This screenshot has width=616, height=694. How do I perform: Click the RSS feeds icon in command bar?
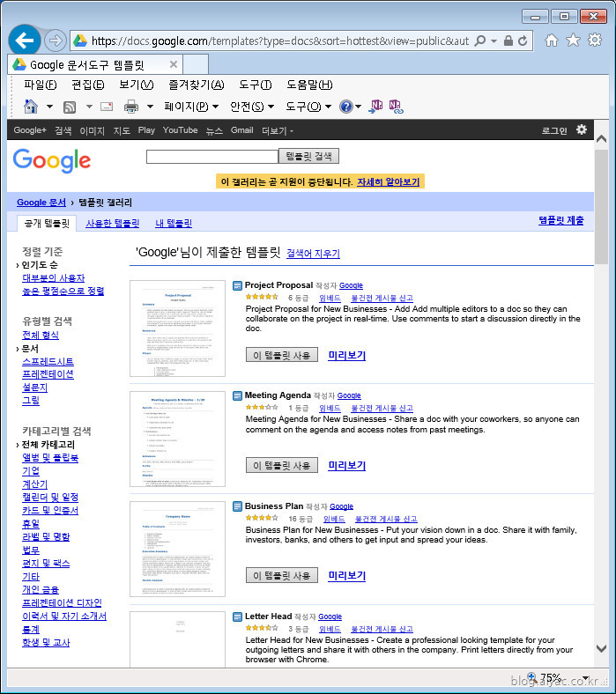coord(70,107)
